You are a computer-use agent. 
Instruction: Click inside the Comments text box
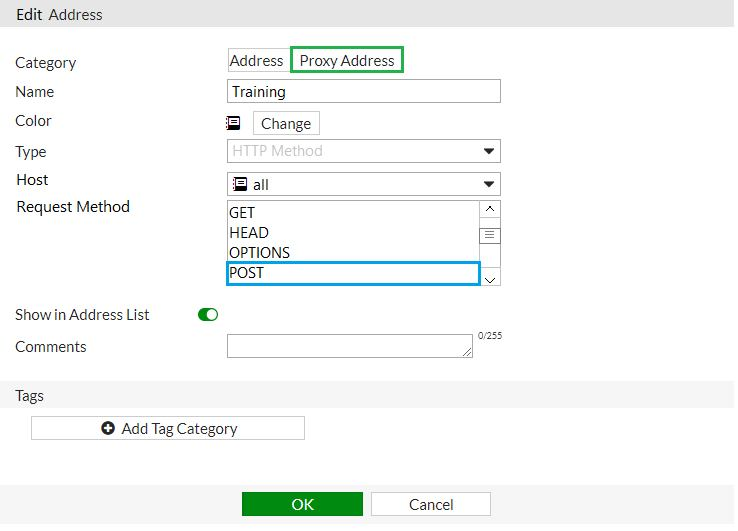click(x=350, y=346)
